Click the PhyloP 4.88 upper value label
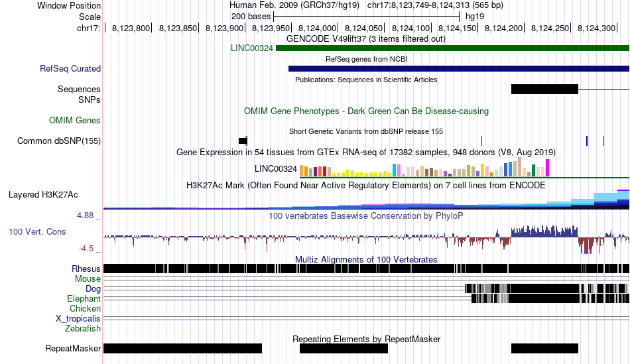Viewport: 630px width, 364px height. pyautogui.click(x=85, y=215)
